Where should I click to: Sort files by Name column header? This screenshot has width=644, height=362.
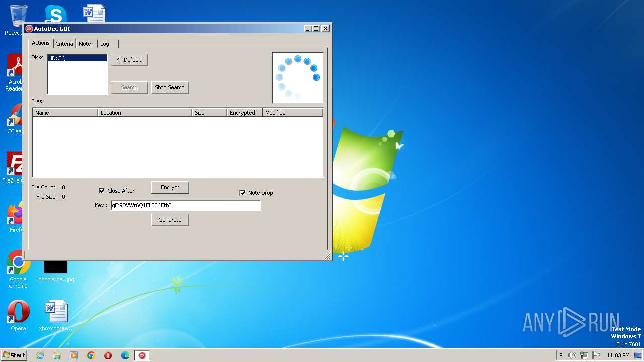tap(65, 113)
